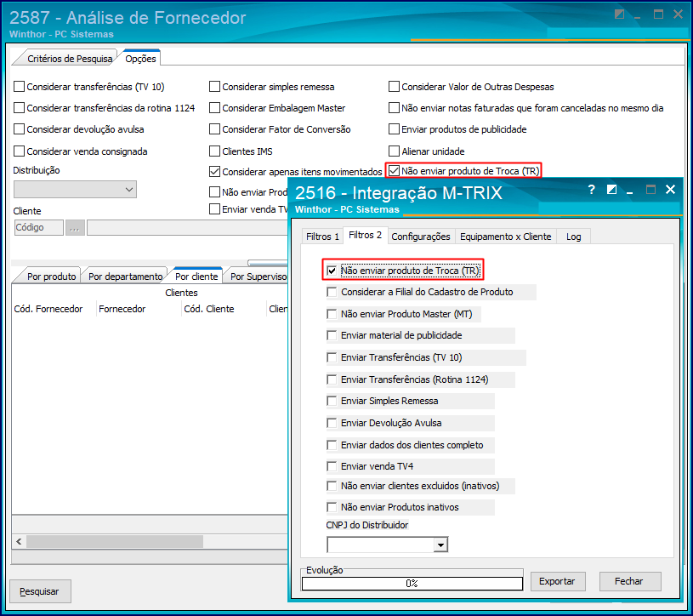Enable Considerar simples remessa

pos(214,86)
